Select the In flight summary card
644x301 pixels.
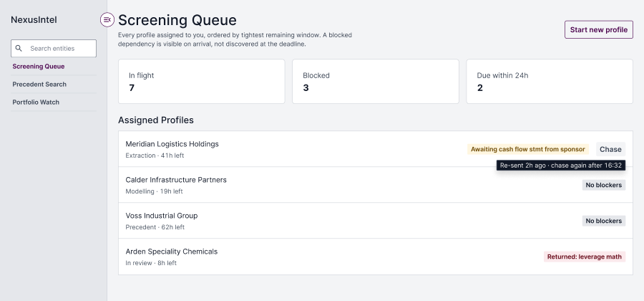point(201,82)
